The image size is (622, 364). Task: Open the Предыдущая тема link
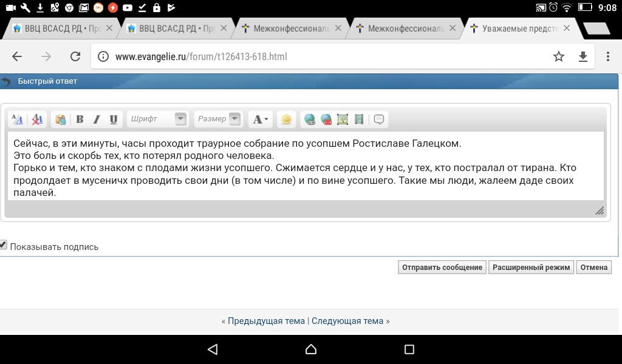click(x=266, y=321)
